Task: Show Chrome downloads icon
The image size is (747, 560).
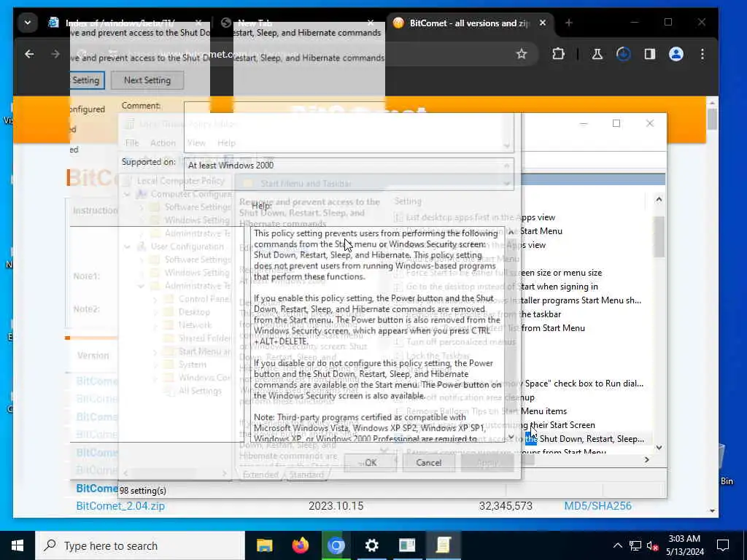Action: 623,54
